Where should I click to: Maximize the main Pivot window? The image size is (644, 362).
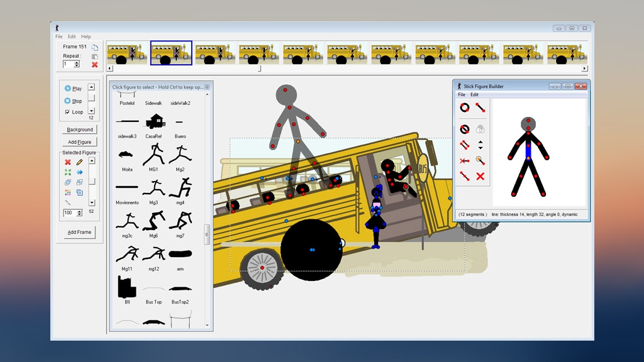click(x=572, y=28)
